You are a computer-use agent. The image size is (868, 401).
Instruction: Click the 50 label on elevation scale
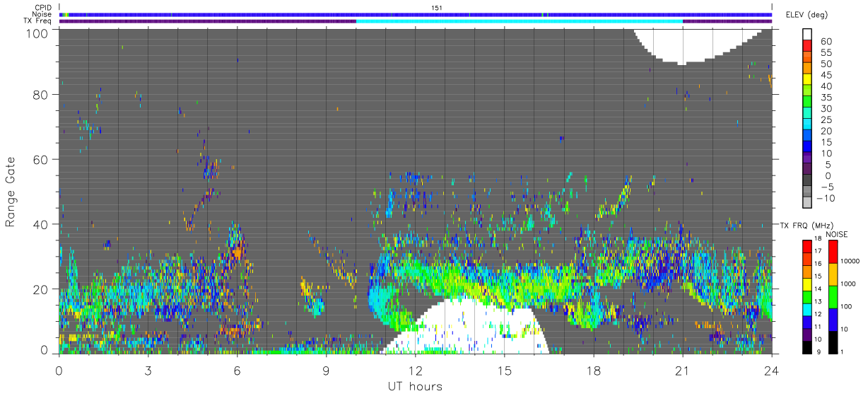826,64
